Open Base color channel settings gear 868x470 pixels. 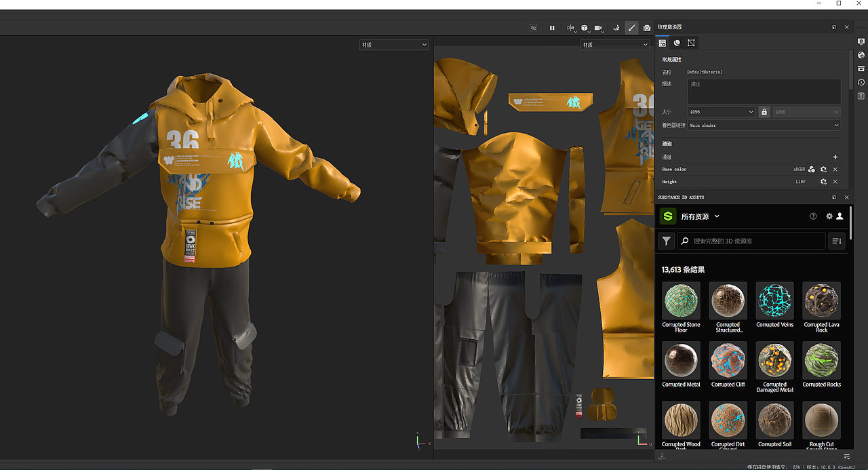click(x=823, y=170)
